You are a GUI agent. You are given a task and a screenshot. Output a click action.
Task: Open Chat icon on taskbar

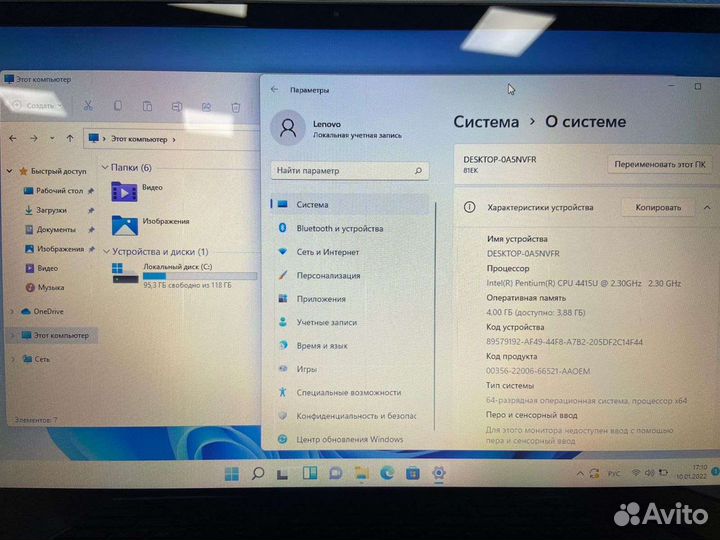[x=336, y=473]
